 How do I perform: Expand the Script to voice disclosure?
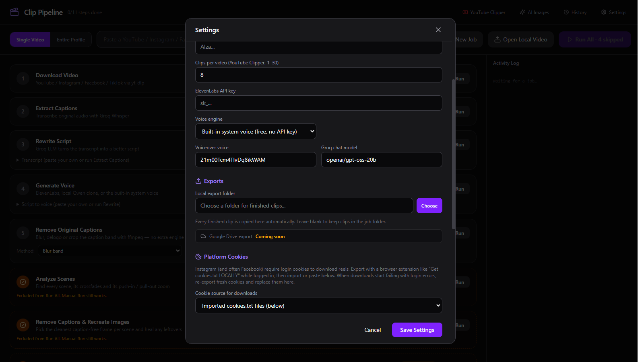coord(68,204)
